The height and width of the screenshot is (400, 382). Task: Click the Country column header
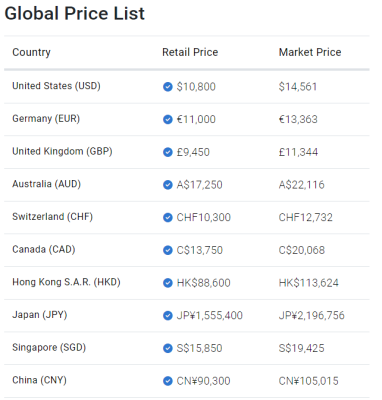click(x=31, y=52)
